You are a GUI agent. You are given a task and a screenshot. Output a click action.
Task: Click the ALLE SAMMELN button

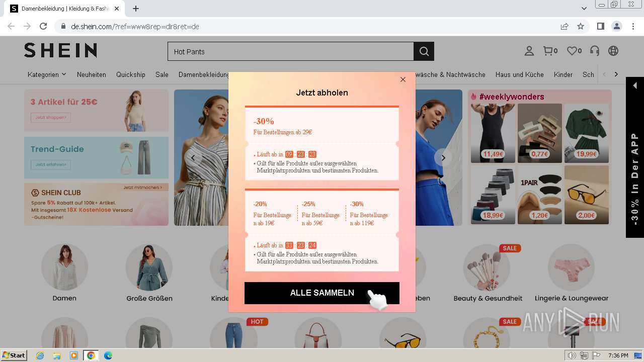pyautogui.click(x=322, y=293)
